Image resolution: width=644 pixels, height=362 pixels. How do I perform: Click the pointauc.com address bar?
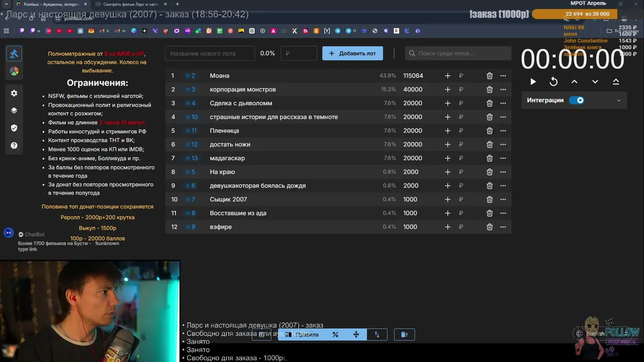[x=79, y=19]
